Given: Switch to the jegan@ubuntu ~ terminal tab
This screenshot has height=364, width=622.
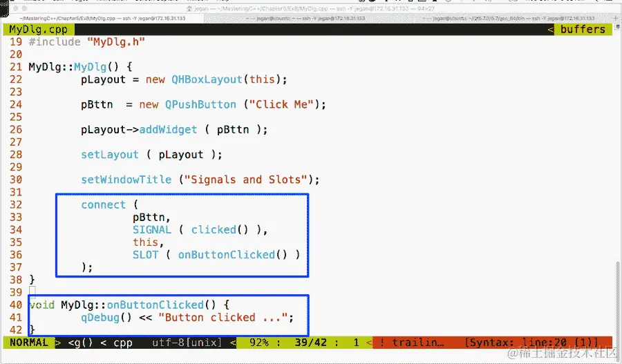Looking at the screenshot, I should pyautogui.click(x=305, y=18).
